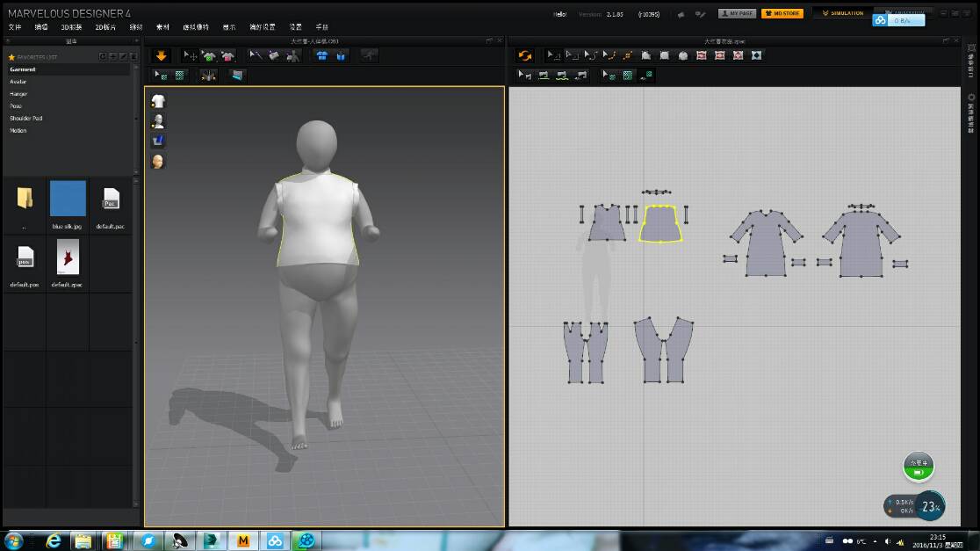This screenshot has height=551, width=980.
Task: Select the blue silk.jpg texture thumbnail
Action: [68, 199]
